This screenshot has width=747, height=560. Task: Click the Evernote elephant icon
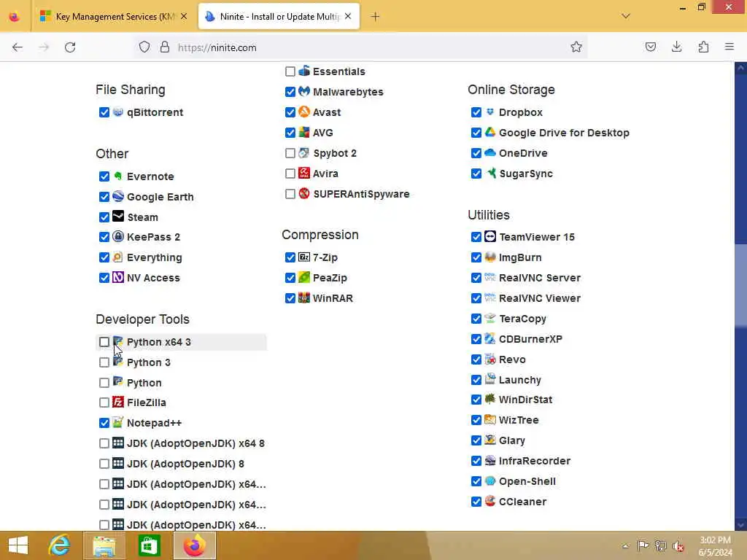[x=118, y=176]
